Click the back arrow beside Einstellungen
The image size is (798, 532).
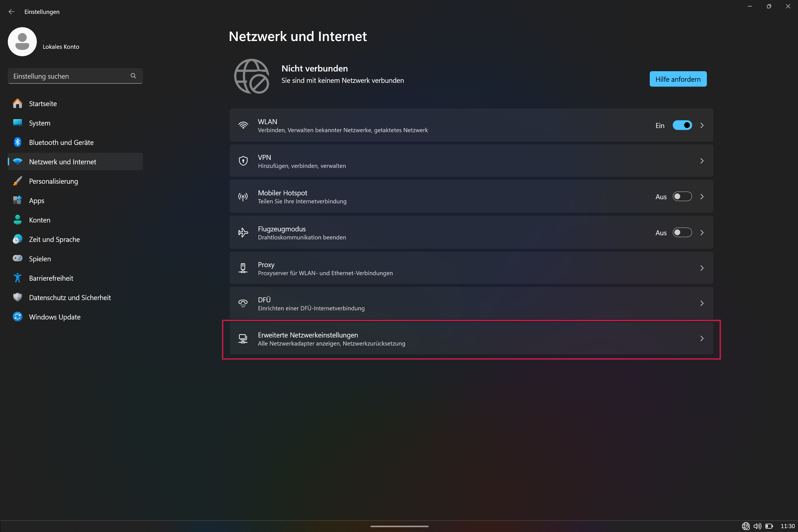(x=12, y=12)
